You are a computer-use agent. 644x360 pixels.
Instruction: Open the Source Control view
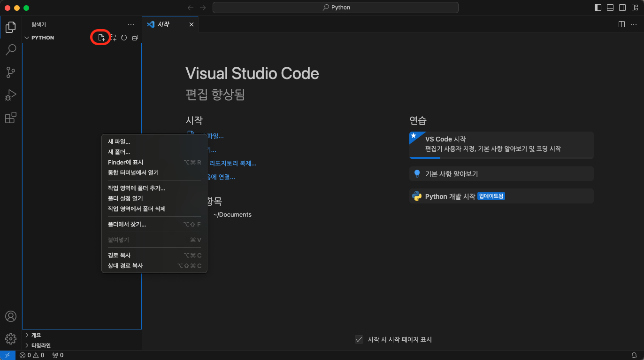point(11,72)
